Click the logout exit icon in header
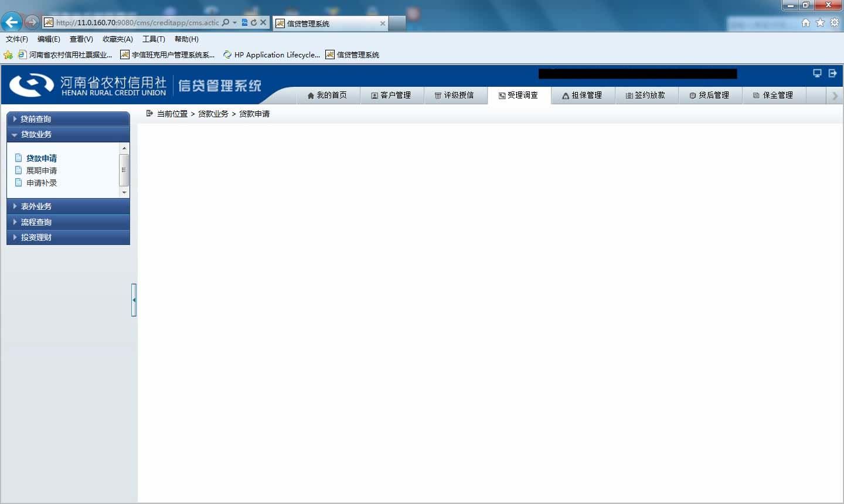844x504 pixels. click(x=832, y=73)
